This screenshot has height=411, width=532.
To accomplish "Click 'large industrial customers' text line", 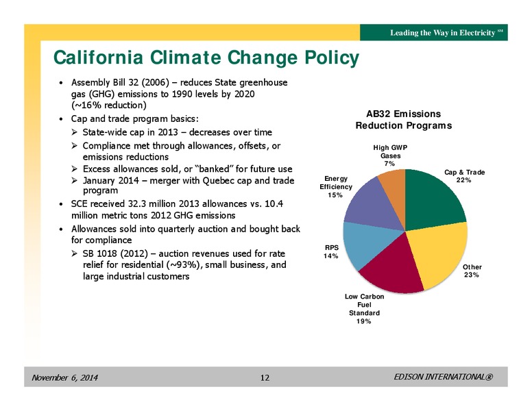I will point(136,276).
